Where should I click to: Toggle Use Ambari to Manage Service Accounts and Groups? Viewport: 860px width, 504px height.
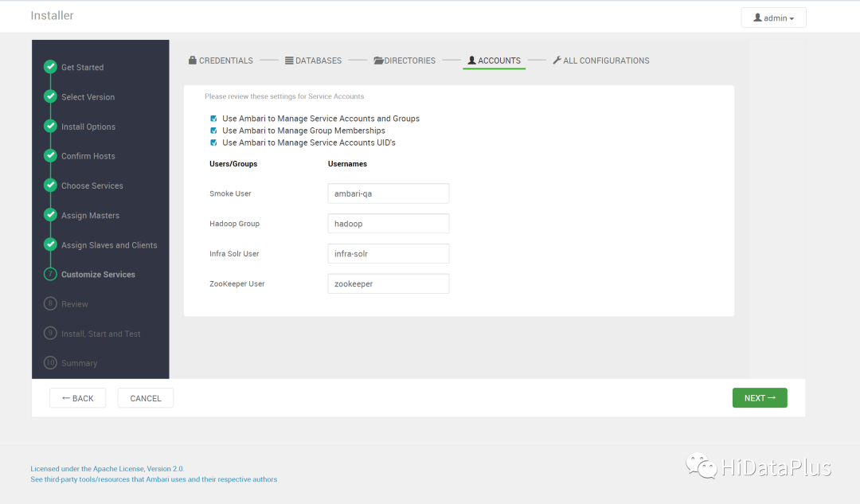pyautogui.click(x=213, y=119)
